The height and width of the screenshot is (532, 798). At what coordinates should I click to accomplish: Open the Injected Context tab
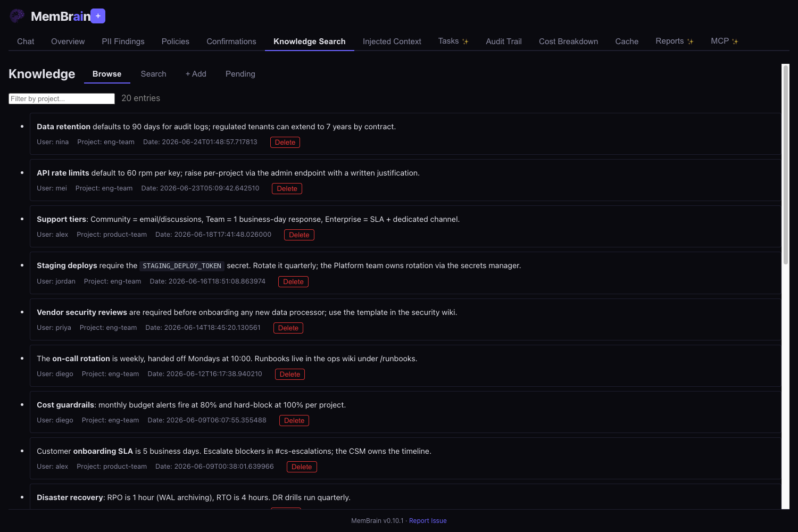coord(392,41)
